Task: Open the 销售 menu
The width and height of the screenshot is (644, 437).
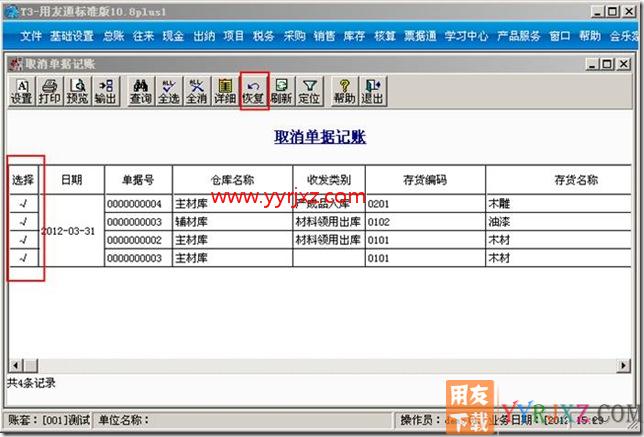Action: [x=324, y=36]
